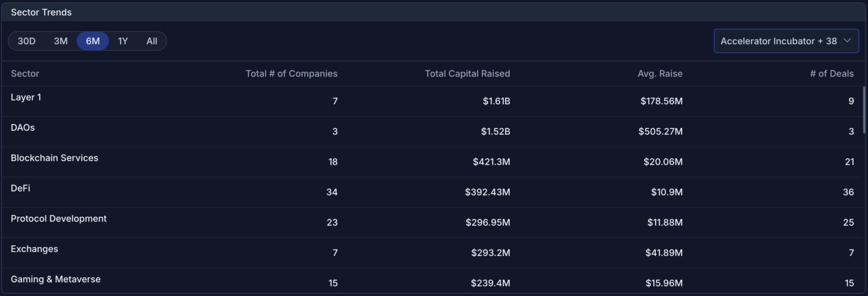Open the Layer 1 sector row

coord(26,97)
